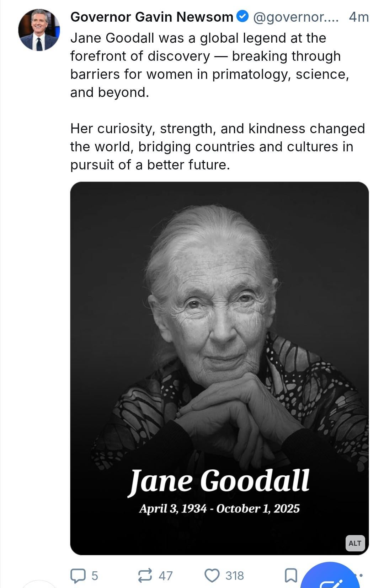Show image description via ALT badge
The width and height of the screenshot is (384, 588).
tap(355, 543)
